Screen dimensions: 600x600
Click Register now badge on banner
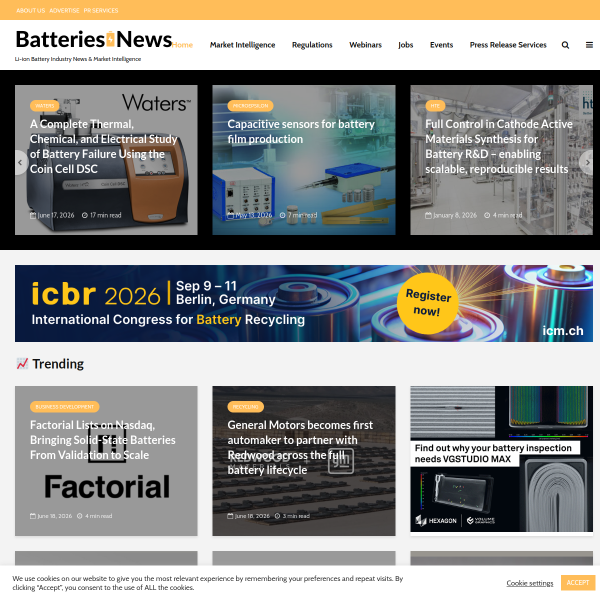pyautogui.click(x=428, y=303)
